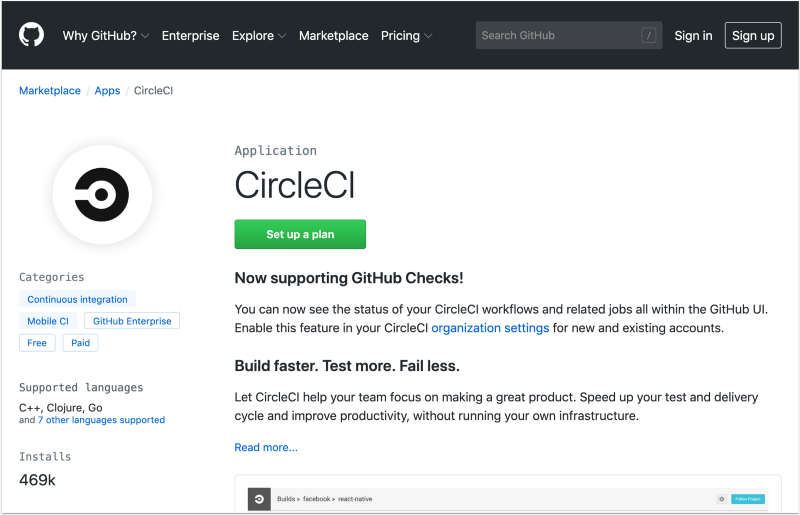
Task: Click the slash shortcut icon in search
Action: tap(649, 35)
